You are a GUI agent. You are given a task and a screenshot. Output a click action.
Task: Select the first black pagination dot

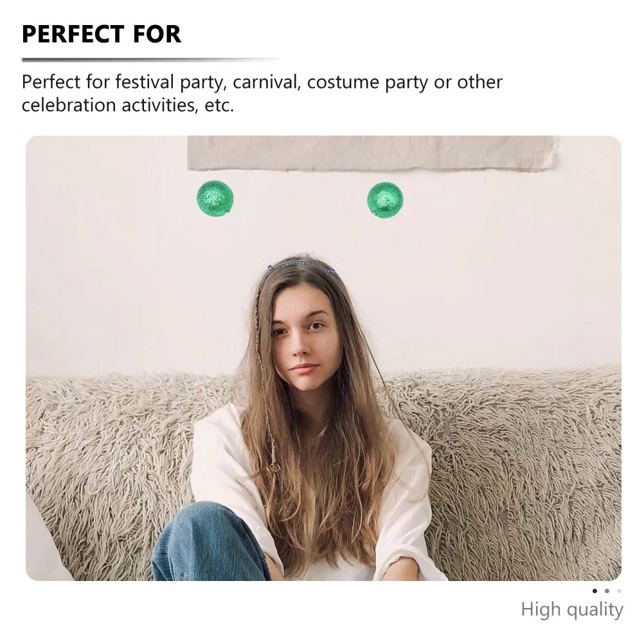(595, 591)
